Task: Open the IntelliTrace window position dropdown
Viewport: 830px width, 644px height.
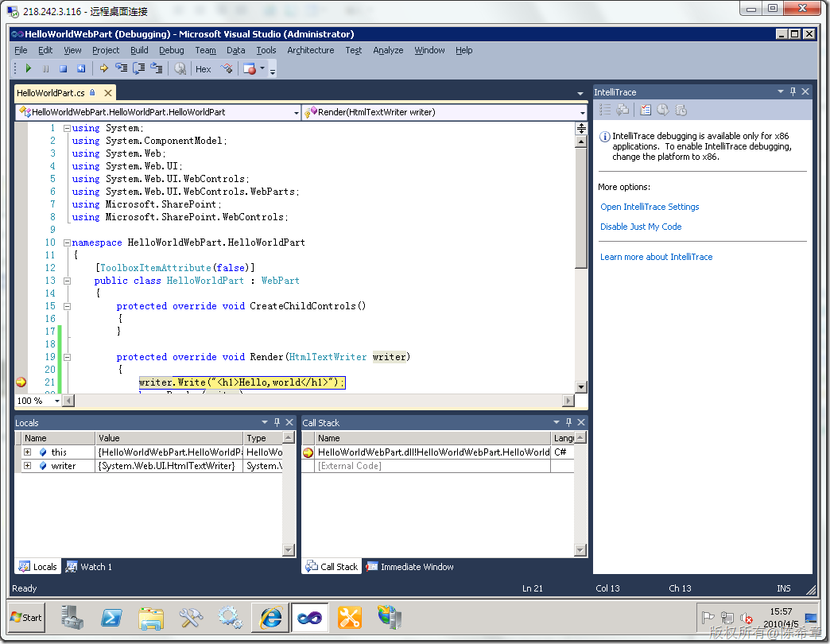Action: 780,91
